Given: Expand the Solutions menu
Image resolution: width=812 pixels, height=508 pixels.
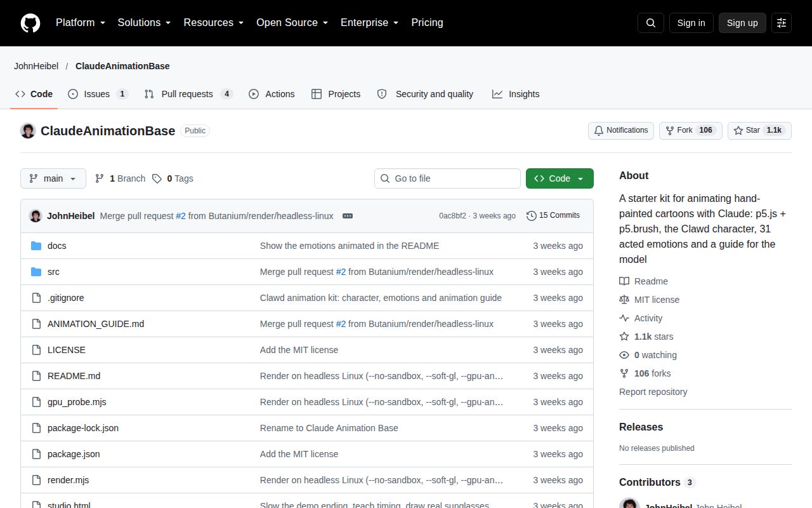Looking at the screenshot, I should coord(145,23).
